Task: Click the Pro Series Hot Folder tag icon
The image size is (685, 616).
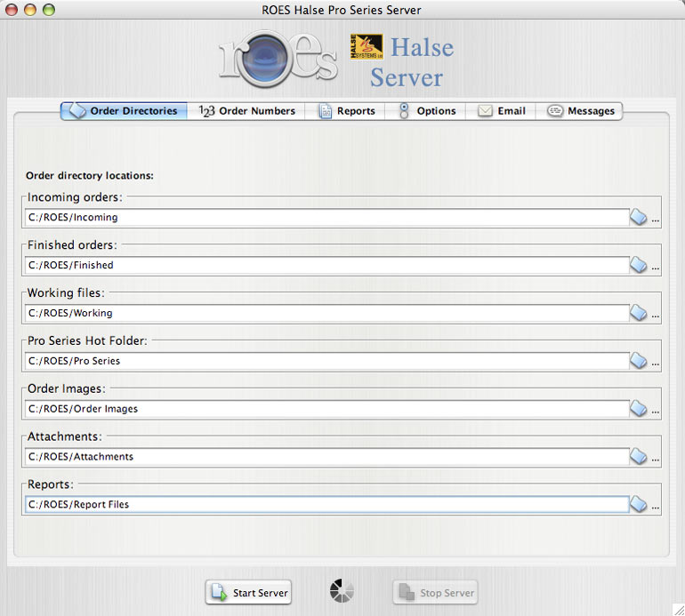Action: tap(638, 361)
